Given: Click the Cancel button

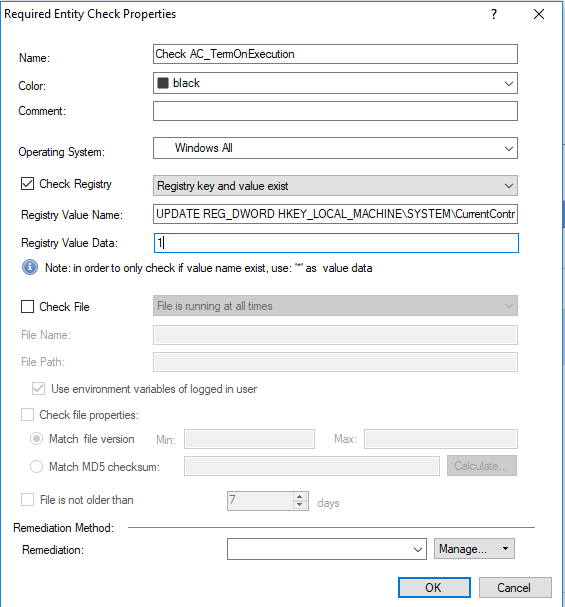Looking at the screenshot, I should (515, 588).
